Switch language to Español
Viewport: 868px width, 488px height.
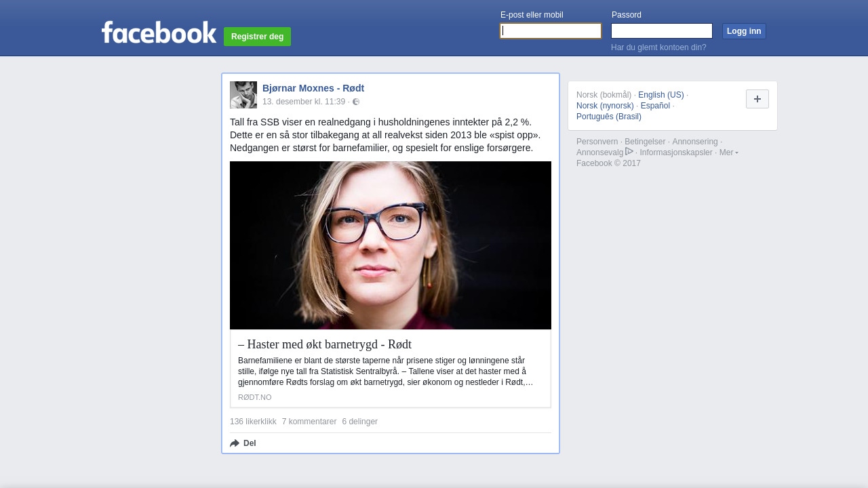(655, 106)
